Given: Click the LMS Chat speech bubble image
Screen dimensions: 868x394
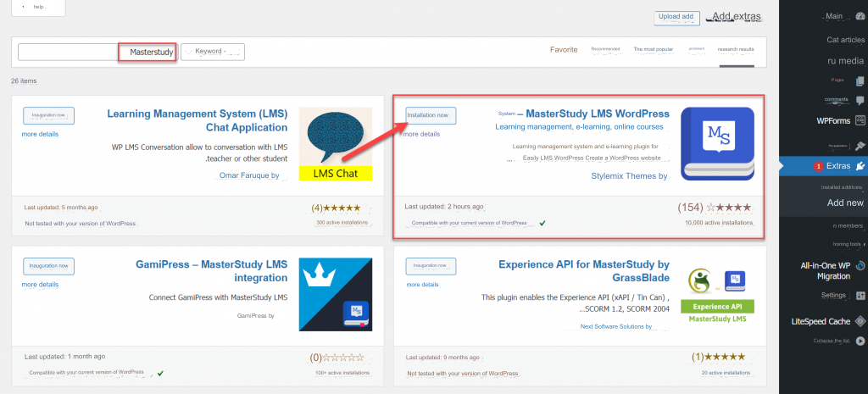Looking at the screenshot, I should point(336,143).
